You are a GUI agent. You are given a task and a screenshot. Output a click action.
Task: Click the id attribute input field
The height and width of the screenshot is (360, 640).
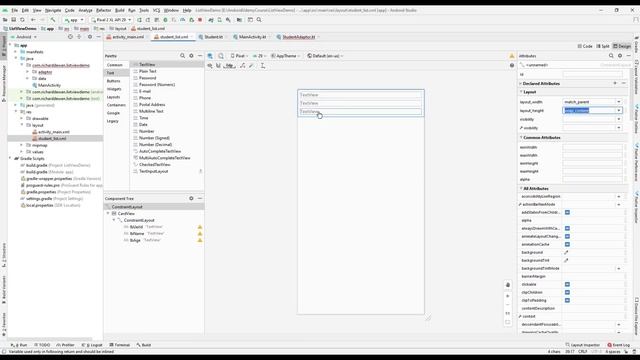(593, 74)
